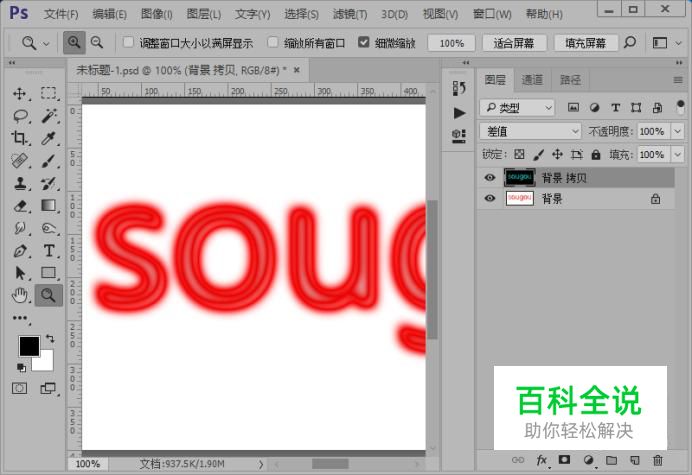Toggle smart object layer filter
This screenshot has width=692, height=475.
pos(657,107)
